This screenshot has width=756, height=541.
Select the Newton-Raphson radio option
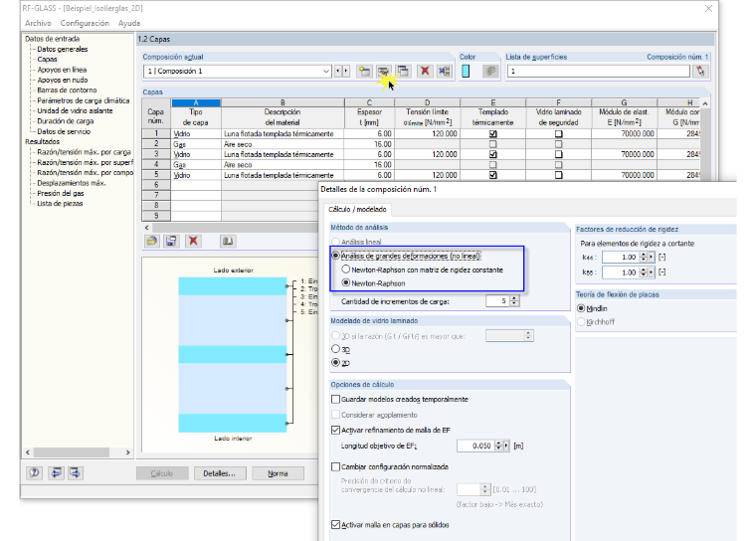click(x=346, y=283)
